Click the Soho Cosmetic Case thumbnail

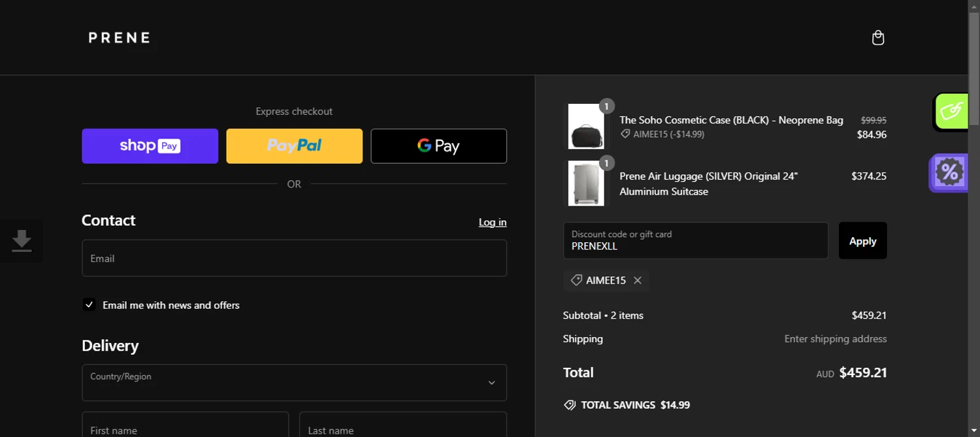point(585,126)
